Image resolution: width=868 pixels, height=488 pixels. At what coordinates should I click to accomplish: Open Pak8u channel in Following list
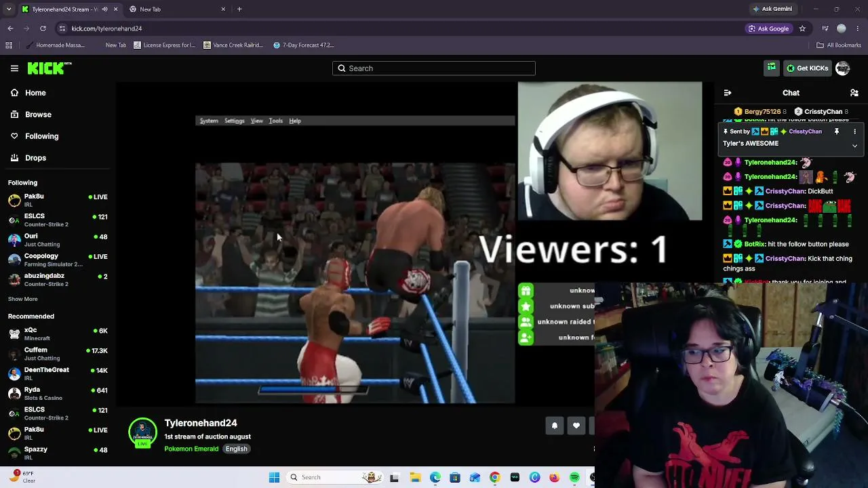tap(58, 200)
